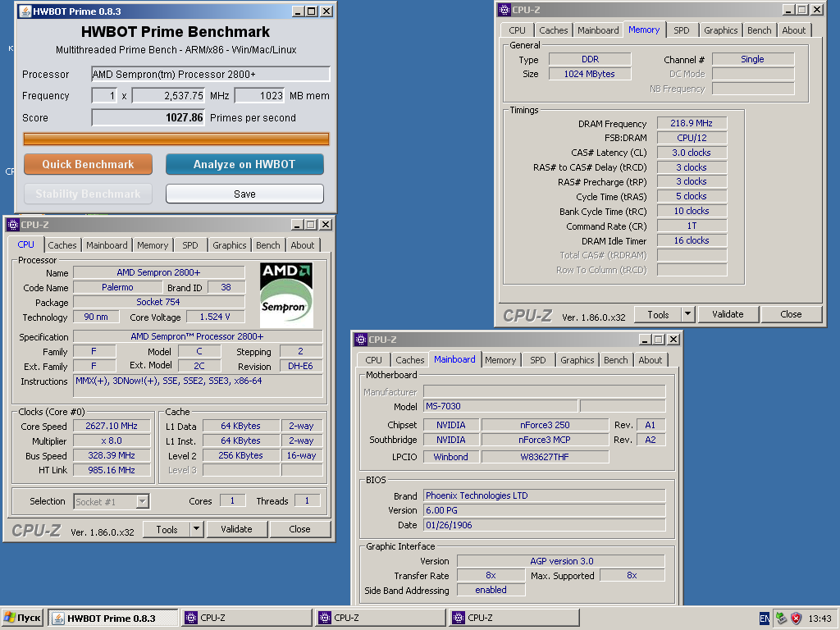
Task: Click the red security shield tray icon
Action: [x=796, y=619]
